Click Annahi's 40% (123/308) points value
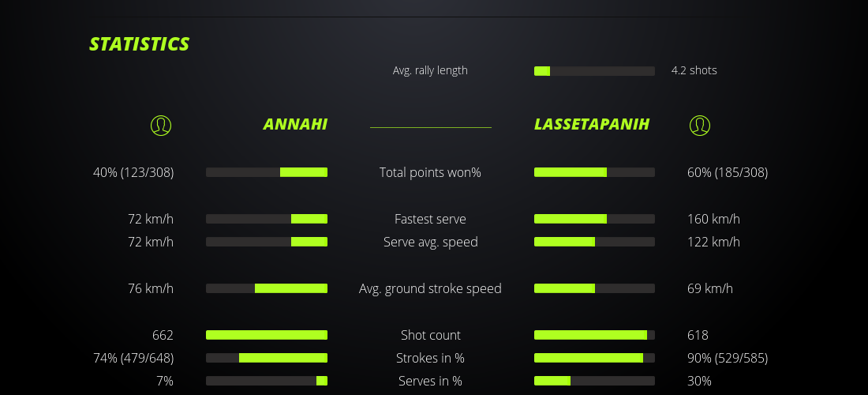Viewport: 868px width, 395px height. click(x=133, y=172)
